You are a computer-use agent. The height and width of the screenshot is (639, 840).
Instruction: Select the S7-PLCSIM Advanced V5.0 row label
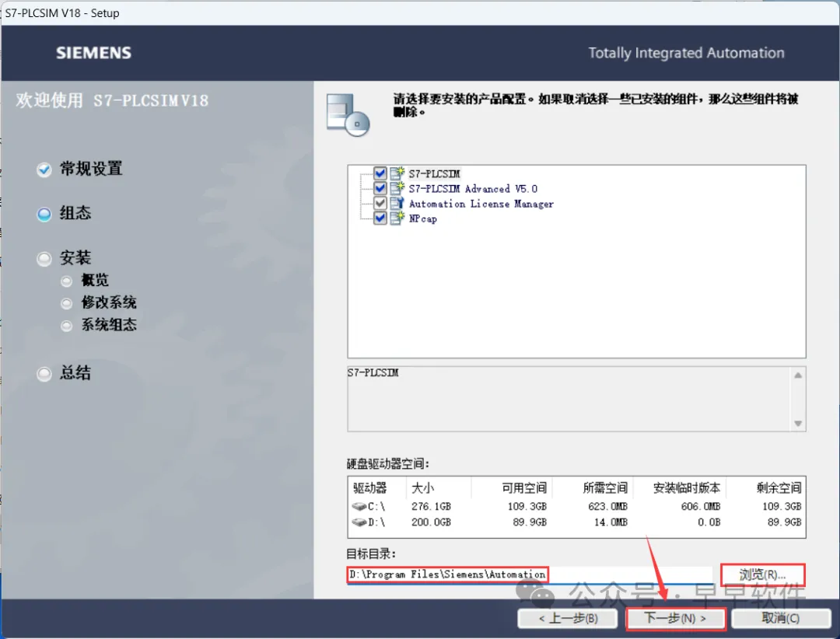[x=473, y=189]
